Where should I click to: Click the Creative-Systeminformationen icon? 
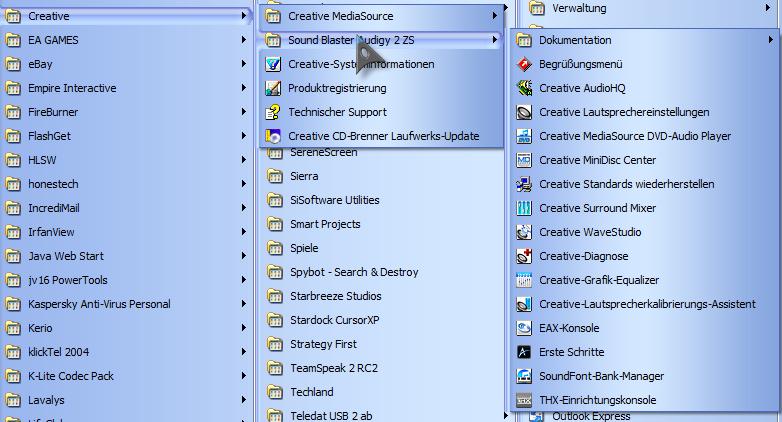tap(273, 64)
